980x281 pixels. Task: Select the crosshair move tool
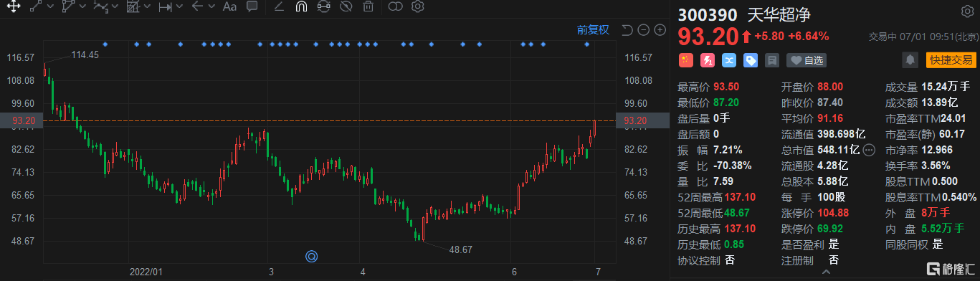click(x=14, y=7)
